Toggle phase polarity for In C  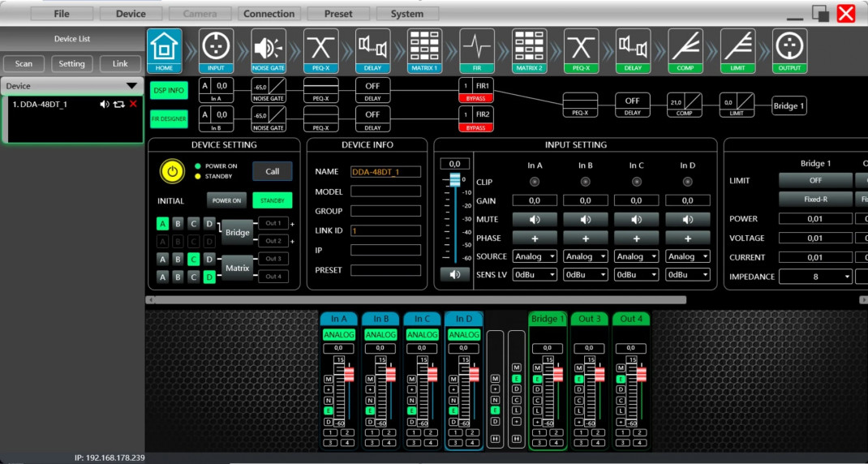(x=636, y=238)
